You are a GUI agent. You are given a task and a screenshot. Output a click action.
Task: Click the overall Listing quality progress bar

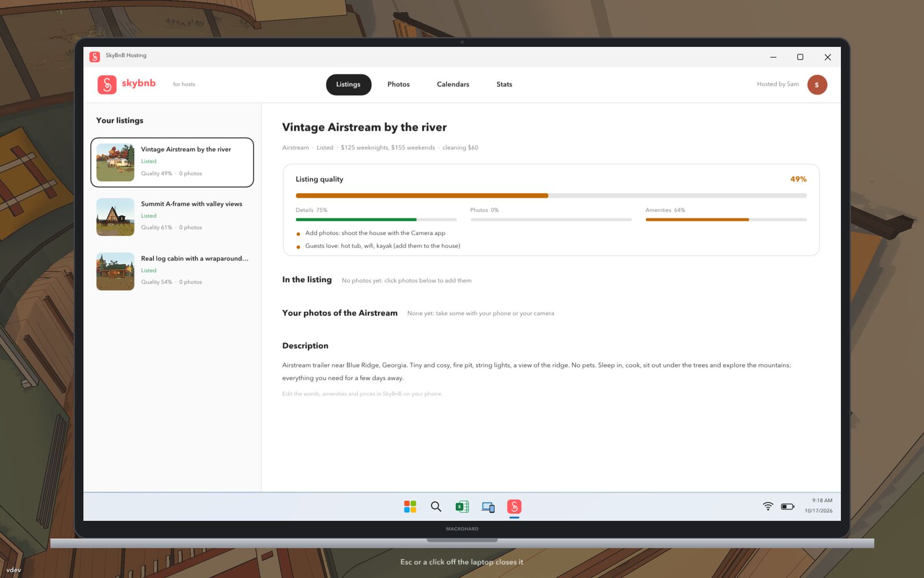coord(551,196)
